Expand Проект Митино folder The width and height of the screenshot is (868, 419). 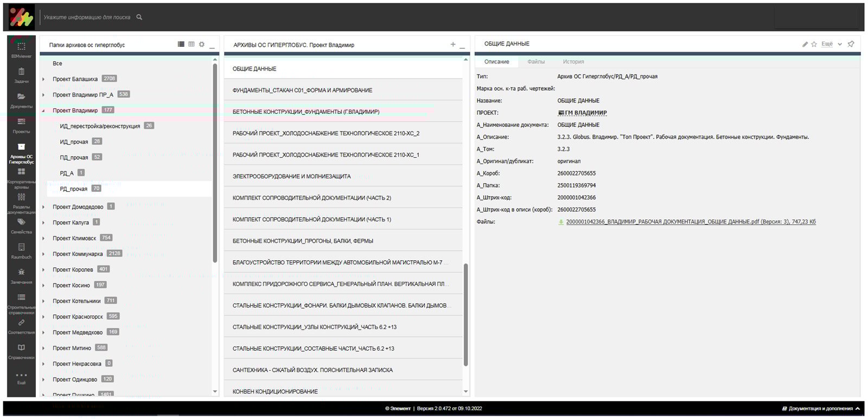coord(43,349)
